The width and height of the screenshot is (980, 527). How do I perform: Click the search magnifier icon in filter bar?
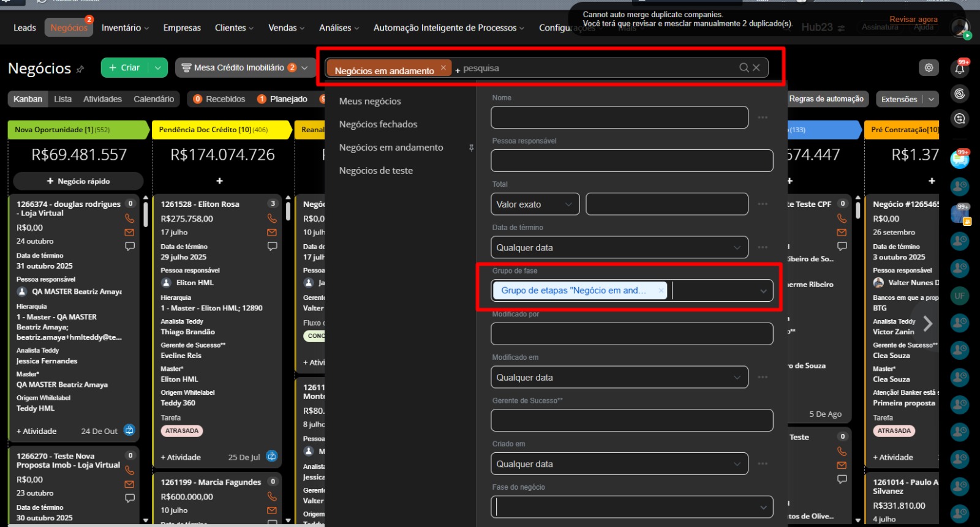pyautogui.click(x=744, y=68)
